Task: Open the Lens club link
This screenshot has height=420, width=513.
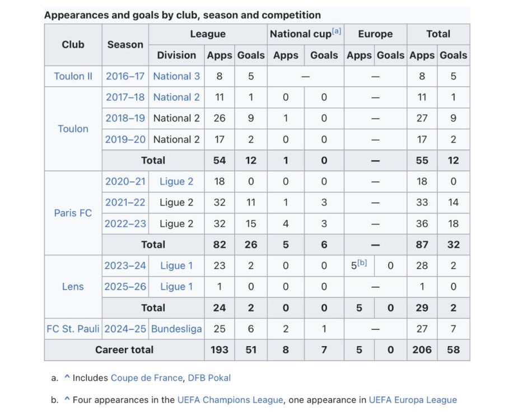Action: [73, 287]
